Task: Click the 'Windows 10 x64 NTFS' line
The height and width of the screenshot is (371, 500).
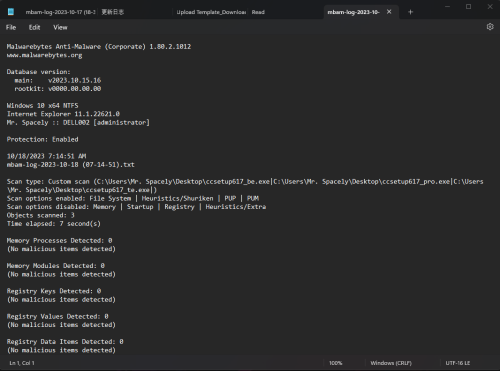Action: (42, 106)
